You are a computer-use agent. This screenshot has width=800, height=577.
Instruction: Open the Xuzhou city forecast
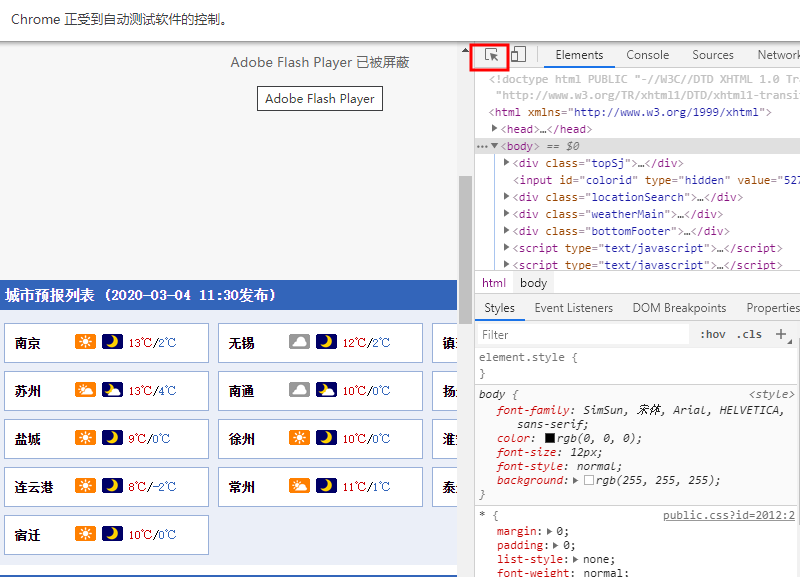[320, 439]
